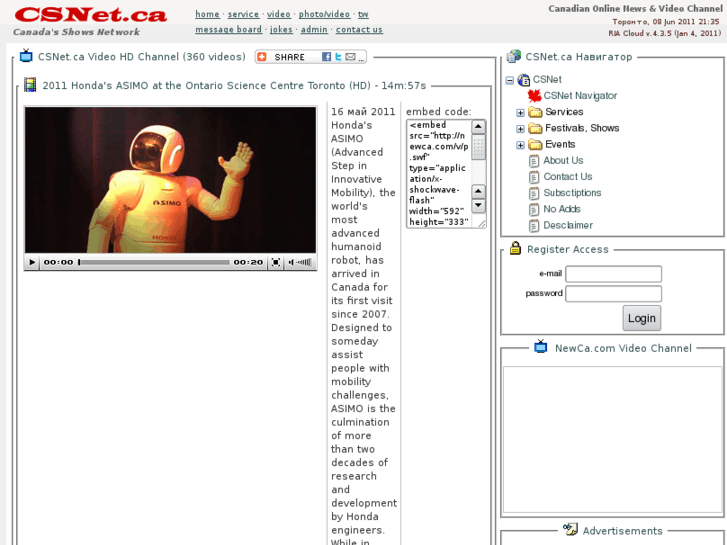Image resolution: width=727 pixels, height=545 pixels.
Task: Open CSNet Navigator tree item
Action: coord(580,96)
